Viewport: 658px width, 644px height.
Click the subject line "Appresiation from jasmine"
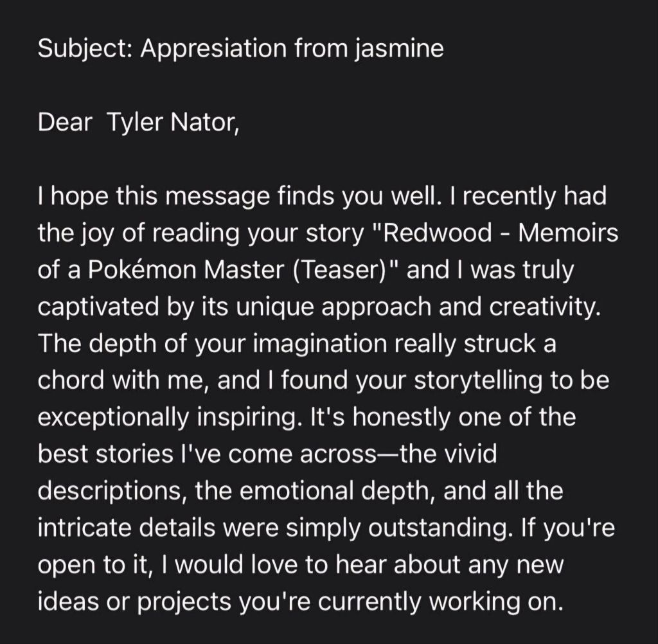pos(291,49)
